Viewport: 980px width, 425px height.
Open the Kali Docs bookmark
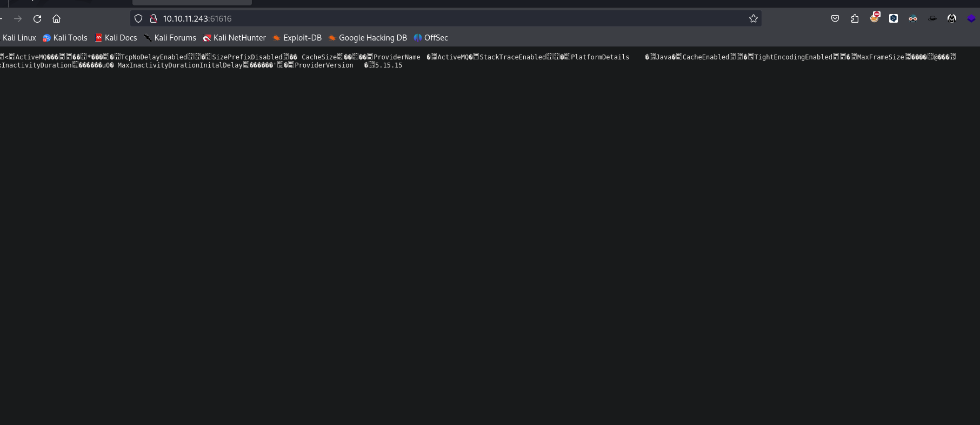(x=116, y=38)
